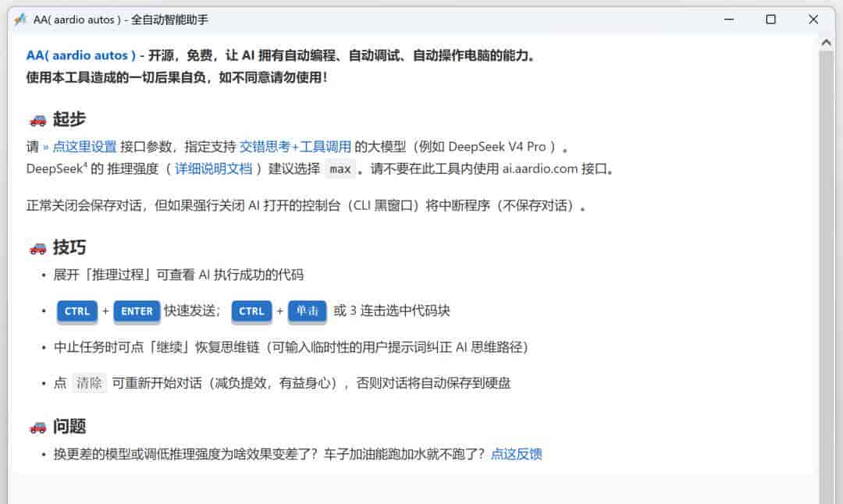
Task: Minimize the AA assistant window
Action: (729, 20)
